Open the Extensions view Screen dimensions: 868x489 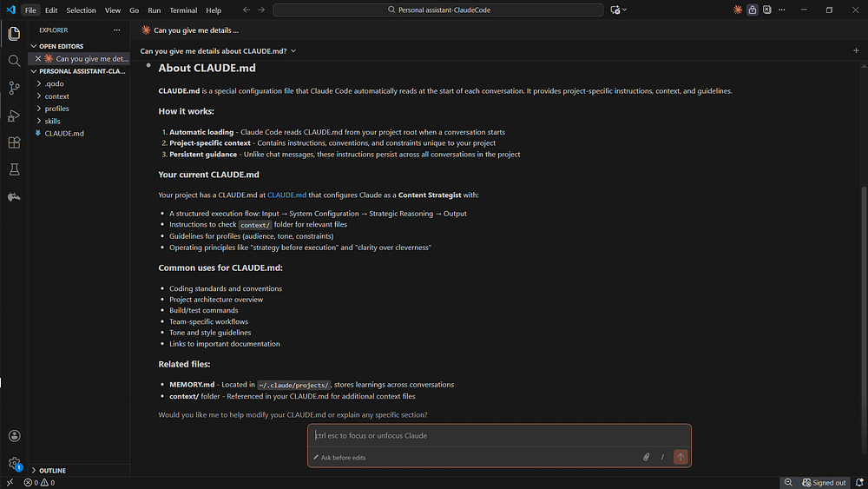(15, 142)
